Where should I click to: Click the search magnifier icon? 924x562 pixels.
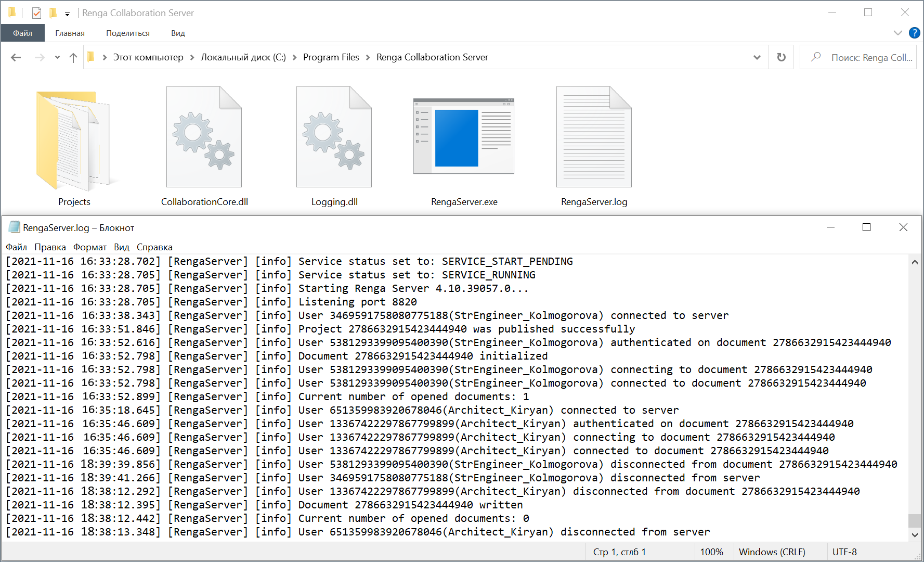[816, 57]
